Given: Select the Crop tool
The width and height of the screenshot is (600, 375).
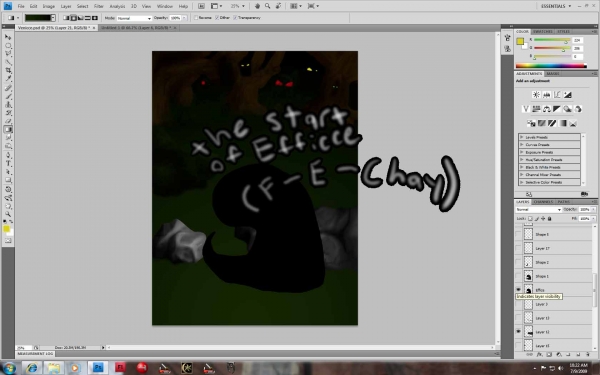Looking at the screenshot, I should coord(8,71).
